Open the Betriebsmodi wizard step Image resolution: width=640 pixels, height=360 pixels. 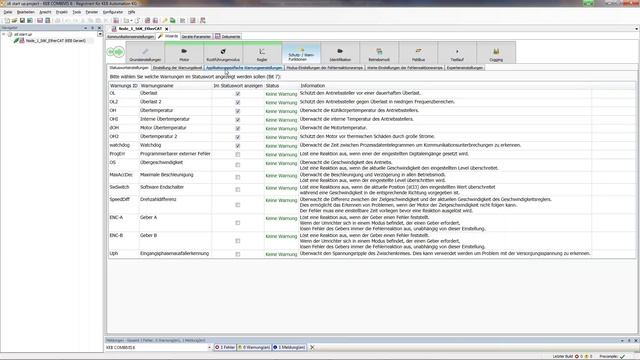(379, 53)
